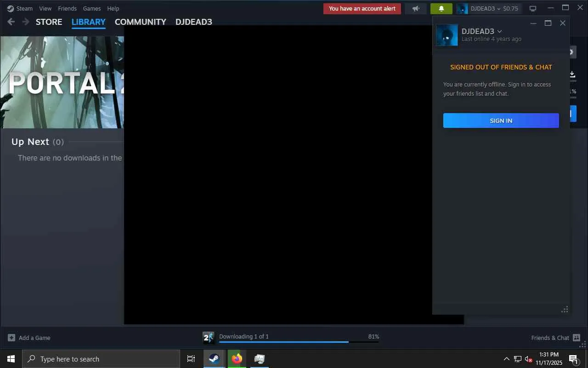Screen dimensions: 588x368
Task: Click the account avatar in the top bar
Action: coord(462,9)
